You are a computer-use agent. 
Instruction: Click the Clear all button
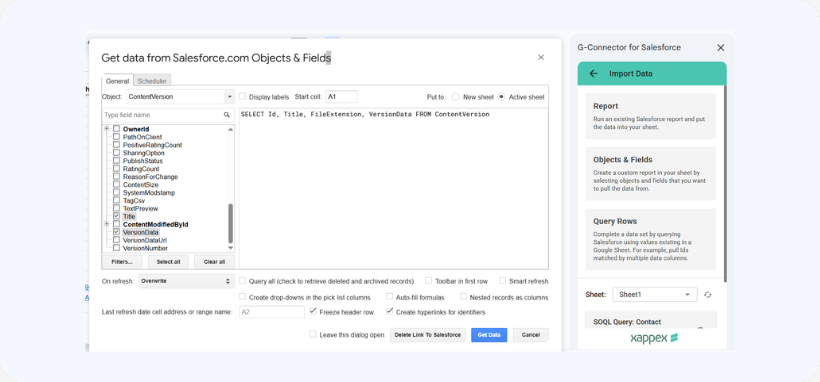point(214,262)
